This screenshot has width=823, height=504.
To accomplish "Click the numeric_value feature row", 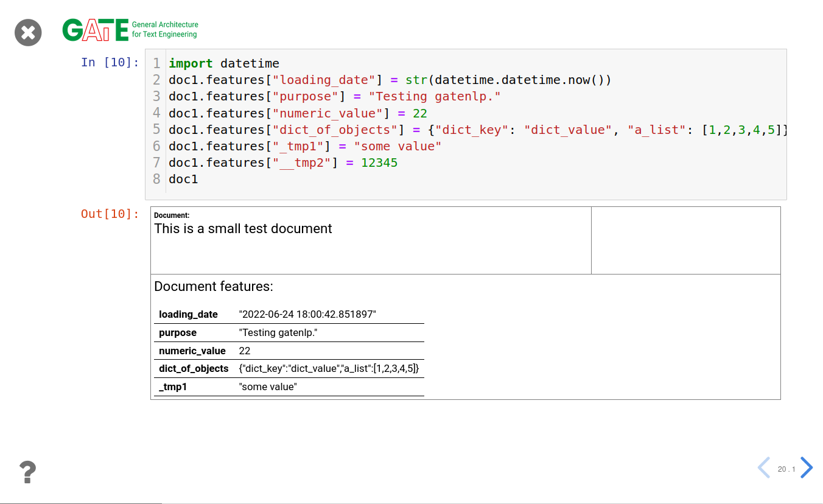I will point(289,351).
